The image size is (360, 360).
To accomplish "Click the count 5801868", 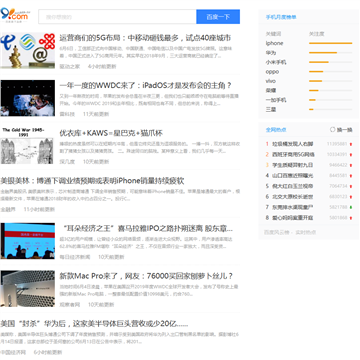I will pyautogui.click(x=338, y=218).
